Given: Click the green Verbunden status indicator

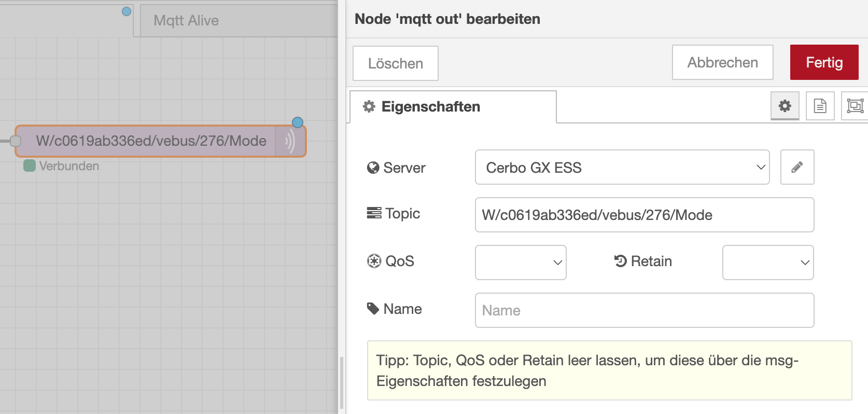Looking at the screenshot, I should point(30,165).
